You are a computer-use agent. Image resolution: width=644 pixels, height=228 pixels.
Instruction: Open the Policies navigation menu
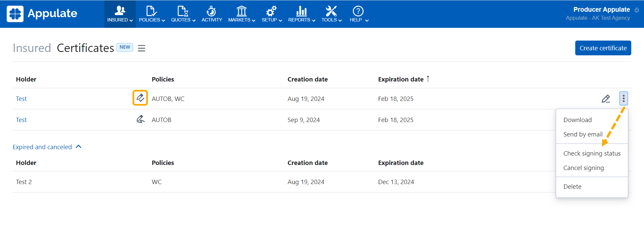[152, 14]
